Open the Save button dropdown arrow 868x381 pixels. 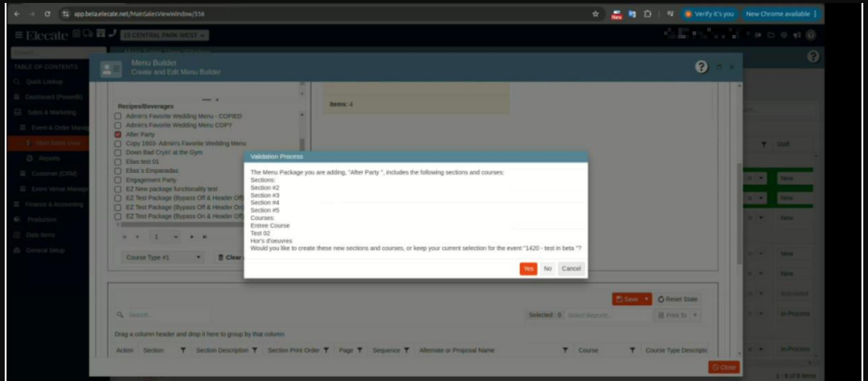pyautogui.click(x=647, y=299)
